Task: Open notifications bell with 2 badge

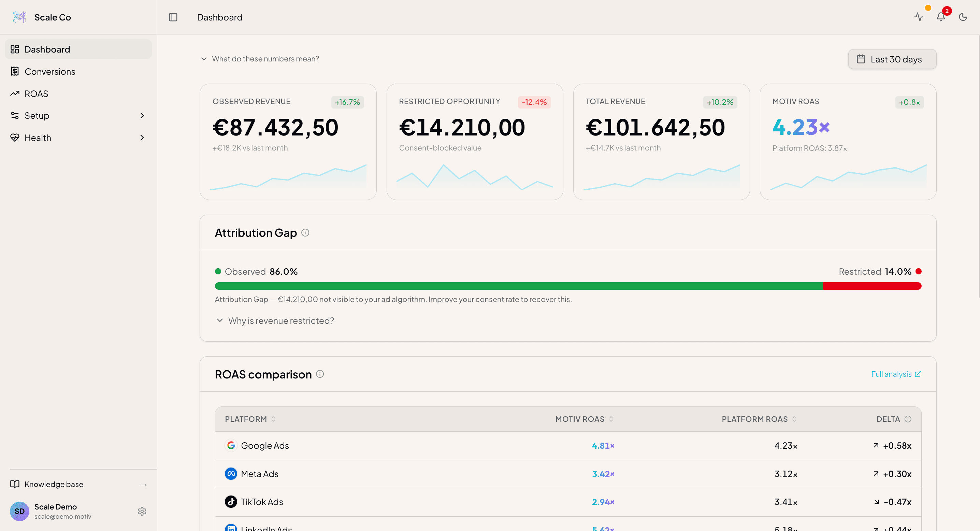Action: tap(941, 17)
